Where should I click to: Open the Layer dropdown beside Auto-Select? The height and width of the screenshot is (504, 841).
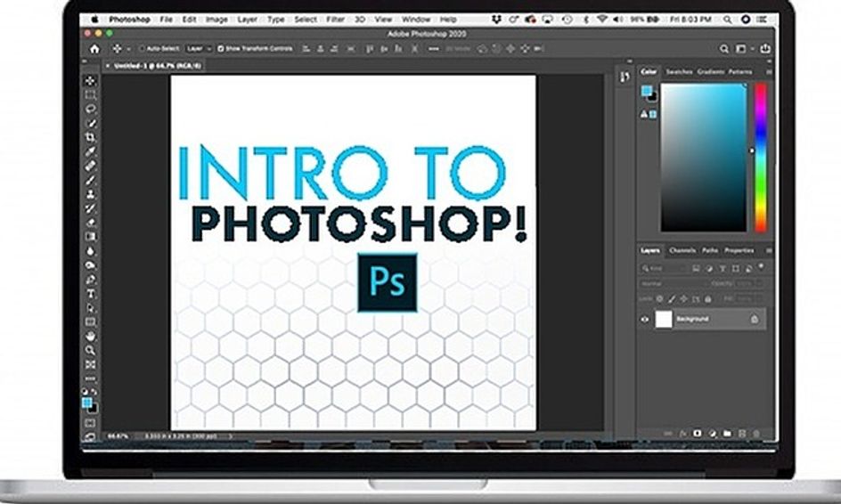(199, 49)
